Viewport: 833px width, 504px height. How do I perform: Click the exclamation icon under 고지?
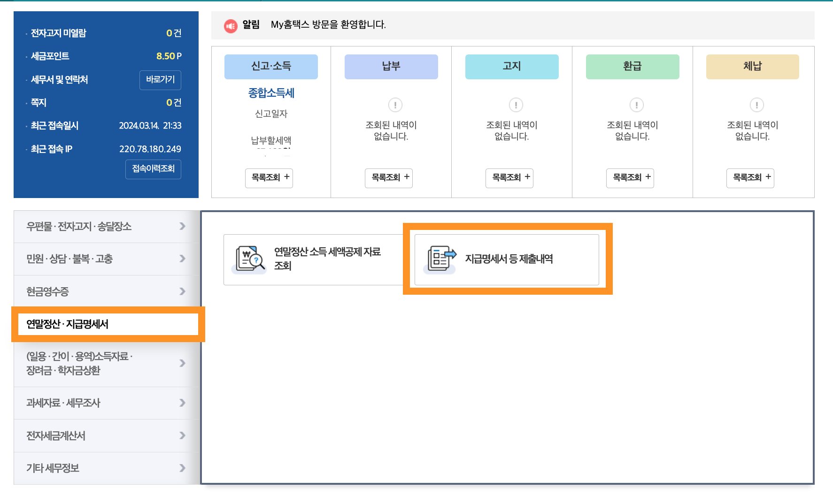tap(516, 105)
